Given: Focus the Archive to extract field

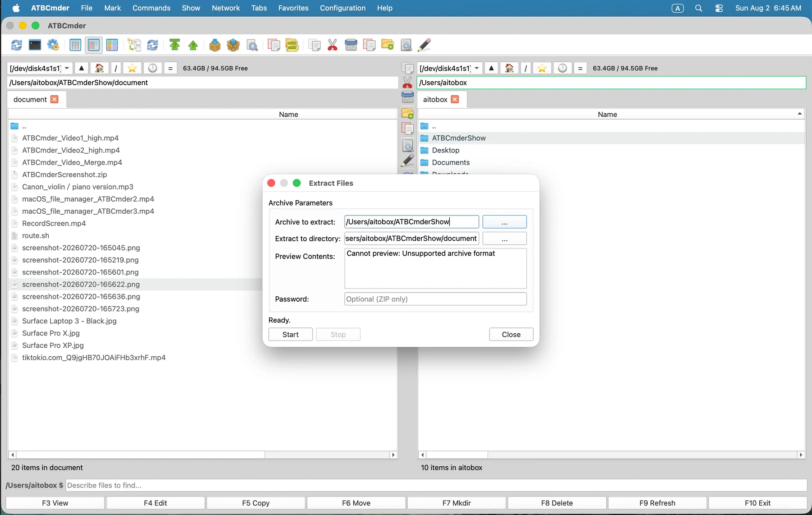Looking at the screenshot, I should click(x=411, y=222).
